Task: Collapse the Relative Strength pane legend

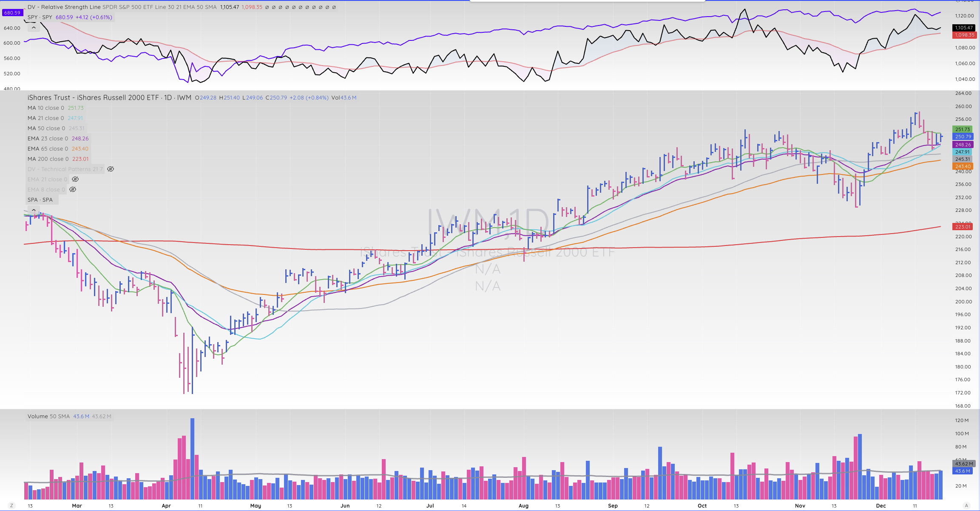Action: tap(34, 28)
